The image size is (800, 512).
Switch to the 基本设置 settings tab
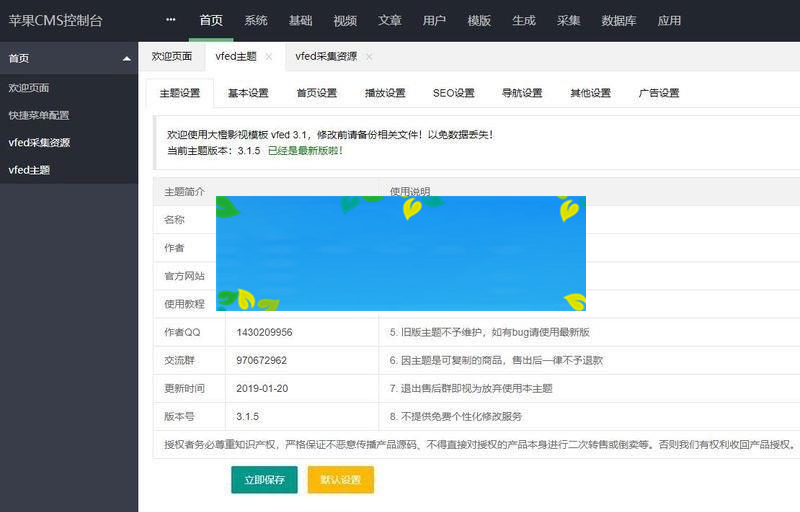tap(248, 93)
